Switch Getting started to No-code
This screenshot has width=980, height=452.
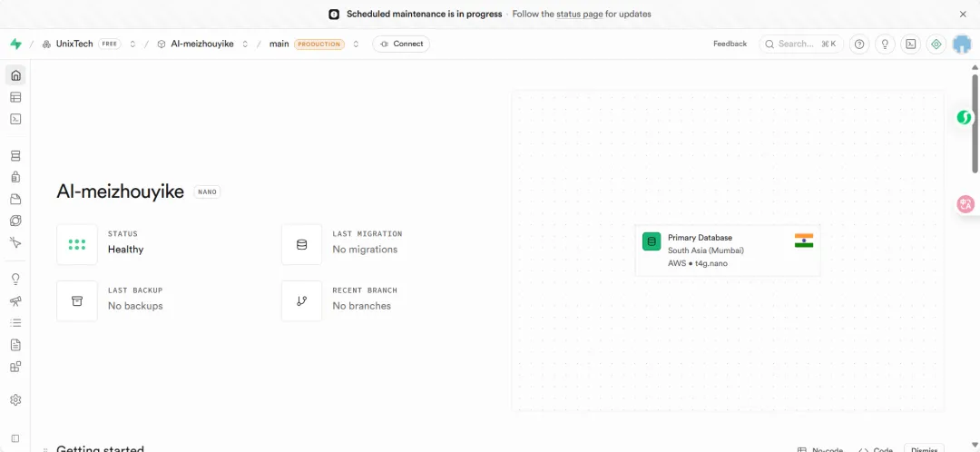coord(820,449)
